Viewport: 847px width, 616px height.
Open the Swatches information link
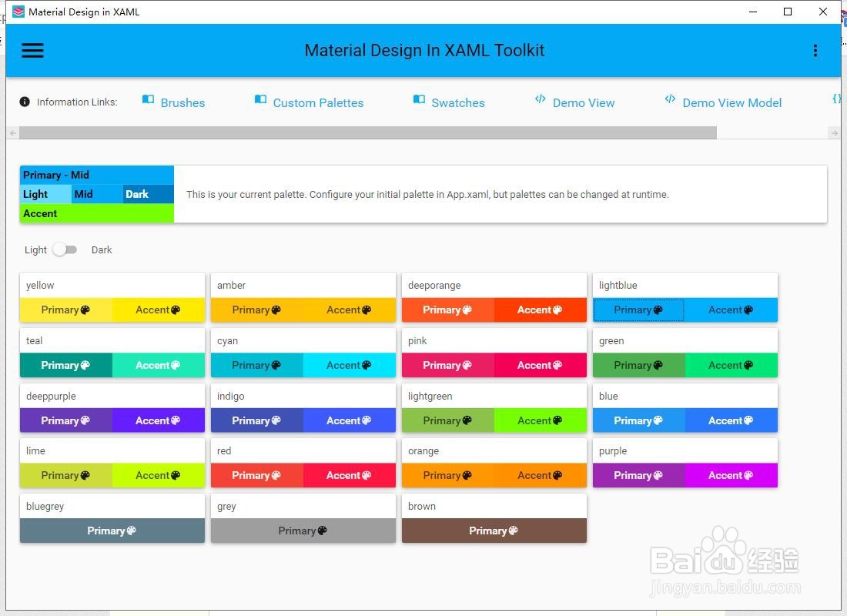[x=458, y=102]
